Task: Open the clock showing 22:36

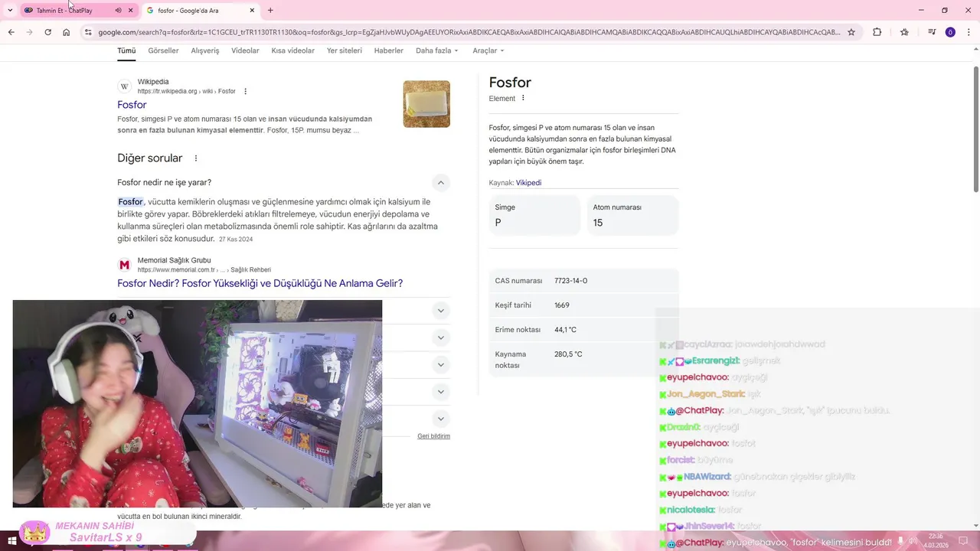Action: [936, 540]
